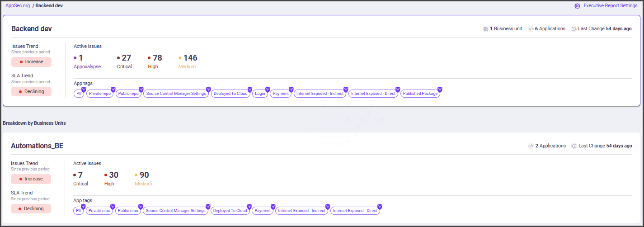The image size is (644, 227).
Task: Open the Automations_BE business unit title
Action: [x=37, y=146]
